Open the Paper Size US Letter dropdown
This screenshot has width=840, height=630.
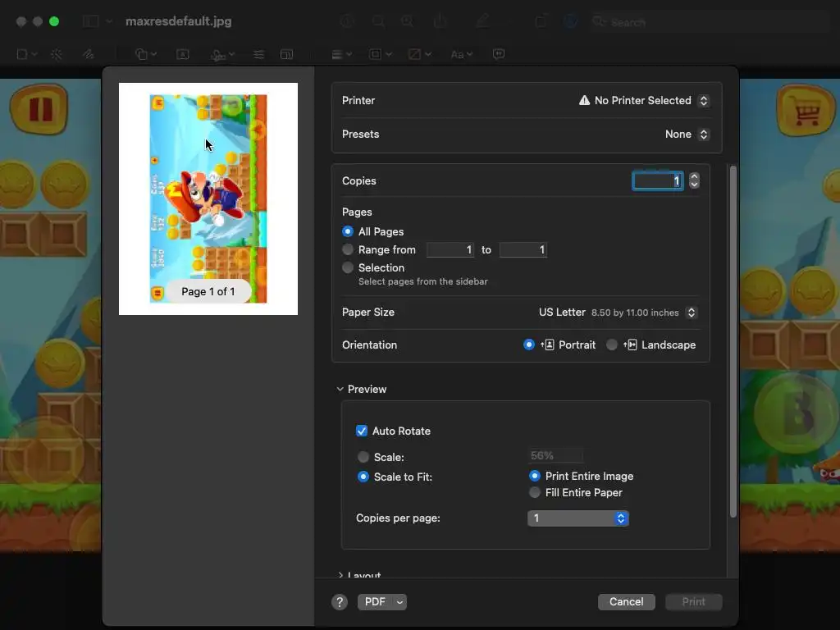[692, 313]
